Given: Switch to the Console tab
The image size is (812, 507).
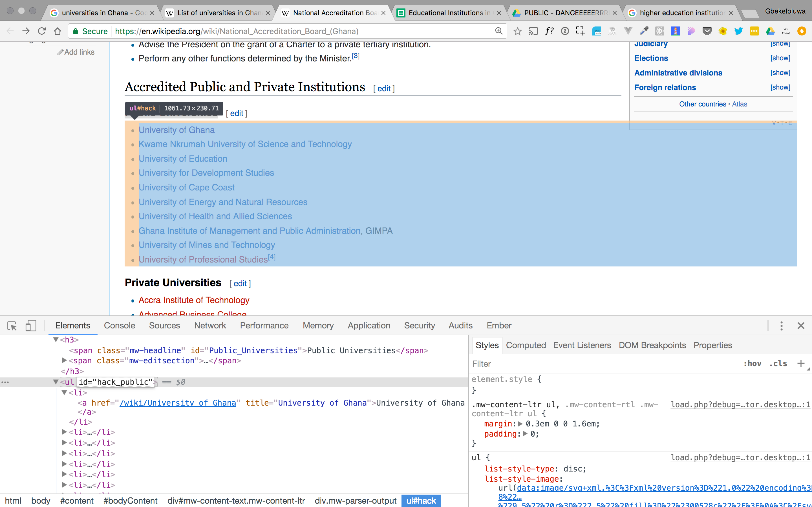Looking at the screenshot, I should [x=120, y=326].
